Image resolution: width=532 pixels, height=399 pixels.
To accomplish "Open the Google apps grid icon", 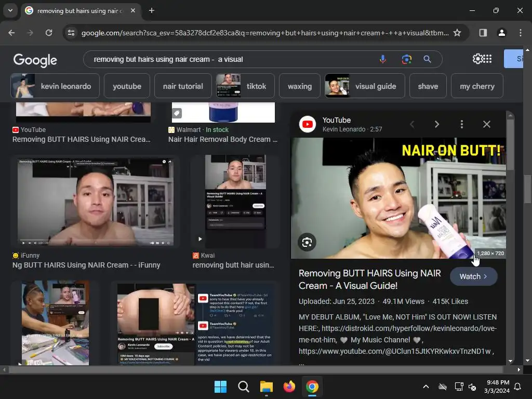I will (x=487, y=59).
